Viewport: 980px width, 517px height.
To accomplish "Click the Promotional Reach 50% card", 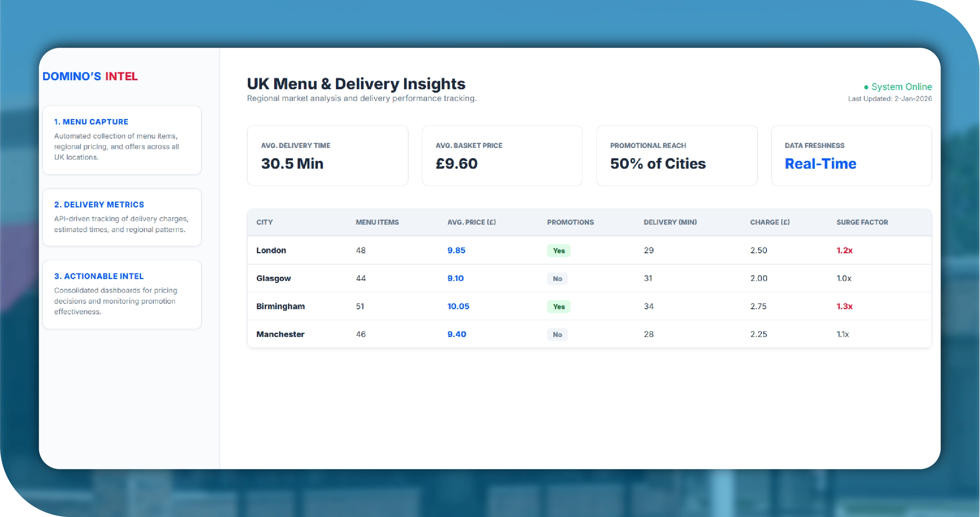I will [x=677, y=156].
